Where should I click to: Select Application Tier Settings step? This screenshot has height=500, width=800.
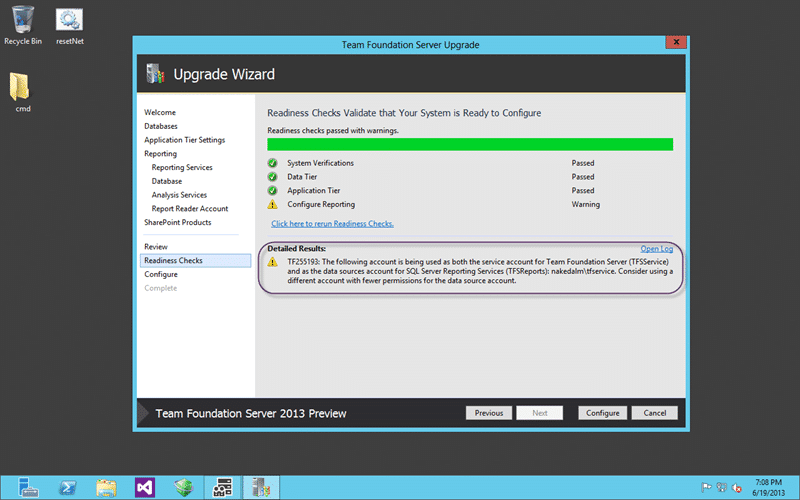[184, 140]
